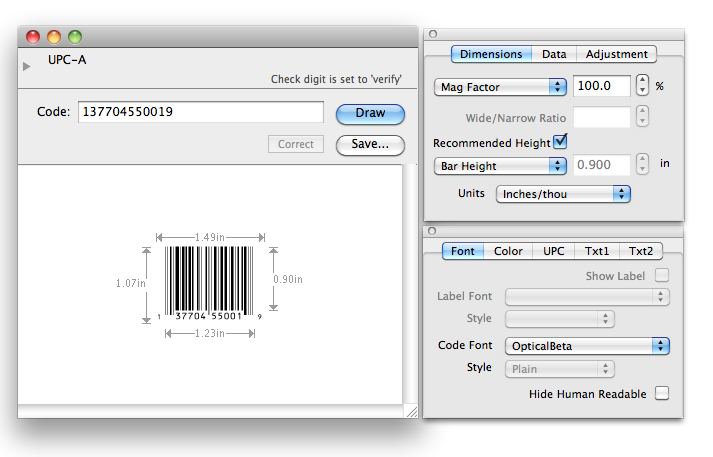
Task: Expand the UPC-A disclosure triangle
Action: coord(26,66)
